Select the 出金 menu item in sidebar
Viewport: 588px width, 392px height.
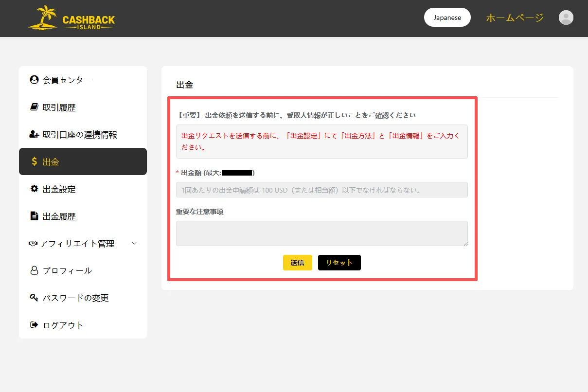[83, 161]
